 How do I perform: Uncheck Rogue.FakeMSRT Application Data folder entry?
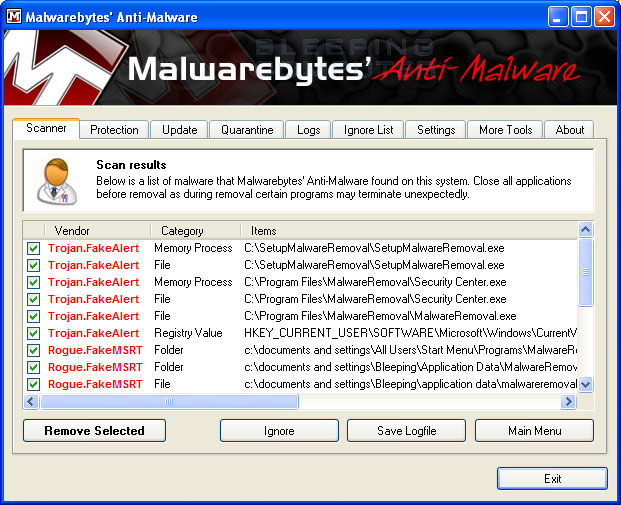34,368
